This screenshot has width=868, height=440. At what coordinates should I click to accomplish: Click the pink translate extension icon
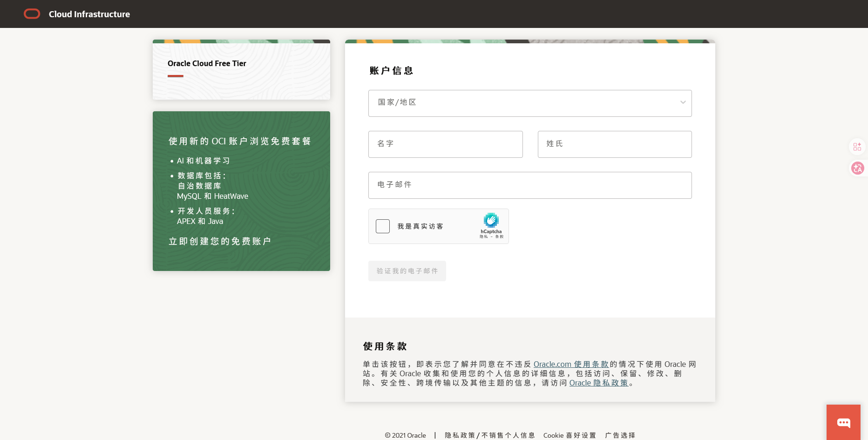[858, 168]
